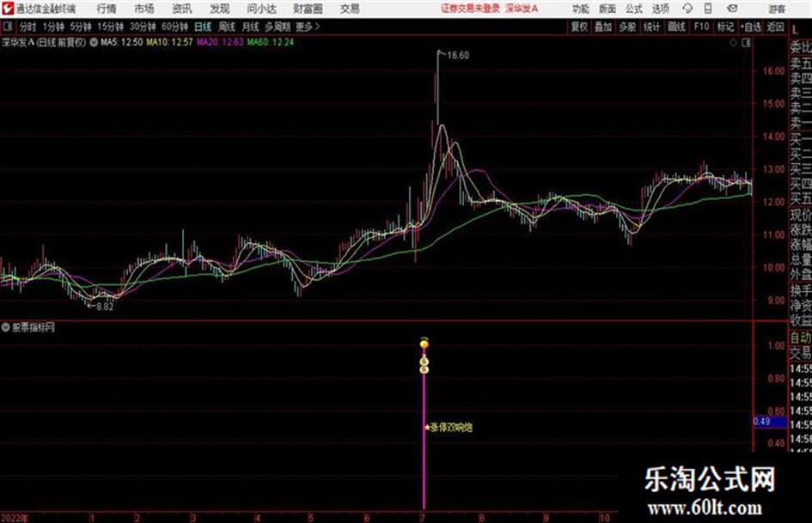
Task: Switch to 1分钟 period tab
Action: tap(53, 27)
